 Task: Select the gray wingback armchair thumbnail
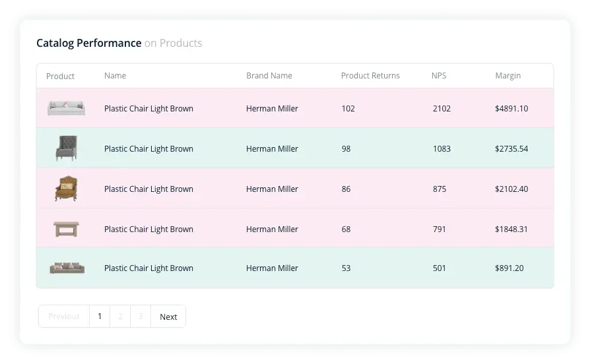[x=66, y=148]
